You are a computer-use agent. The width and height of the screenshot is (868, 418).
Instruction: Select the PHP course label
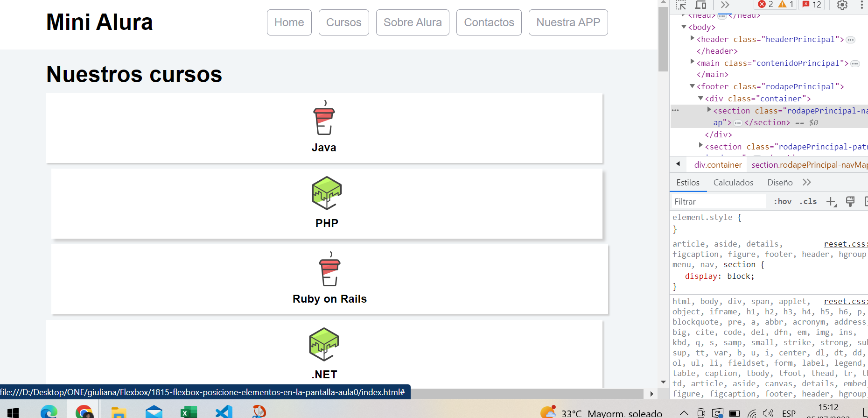coord(327,223)
